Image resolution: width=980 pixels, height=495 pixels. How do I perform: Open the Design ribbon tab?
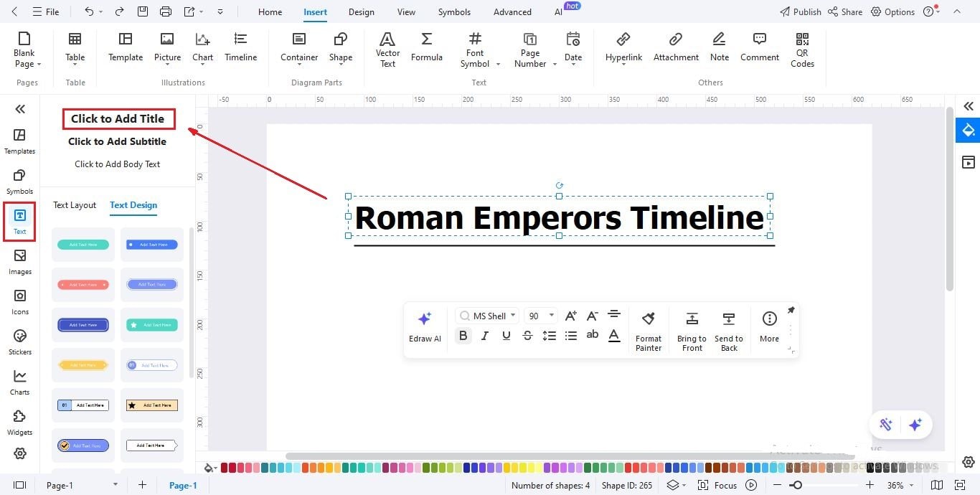pyautogui.click(x=361, y=11)
